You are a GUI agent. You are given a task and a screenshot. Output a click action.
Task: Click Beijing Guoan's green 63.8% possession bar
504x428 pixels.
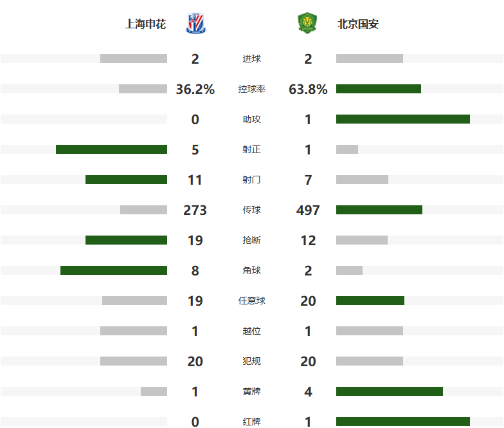pos(378,89)
